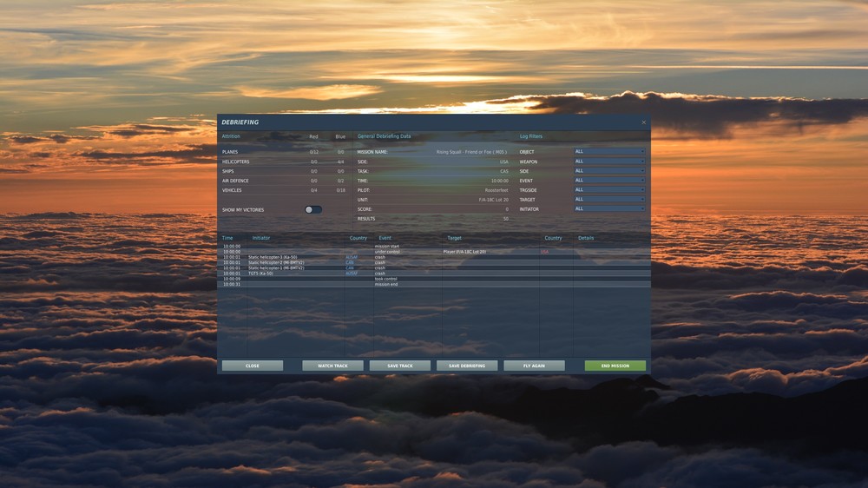Click the task value CAS
868x488 pixels.
pos(503,171)
